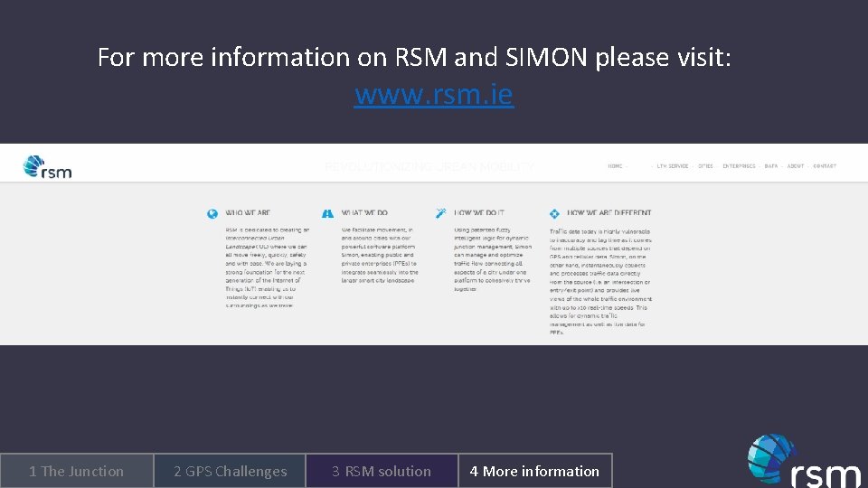The width and height of the screenshot is (868, 488).
Task: Click the tools icon beside How We Do It
Action: click(x=440, y=213)
